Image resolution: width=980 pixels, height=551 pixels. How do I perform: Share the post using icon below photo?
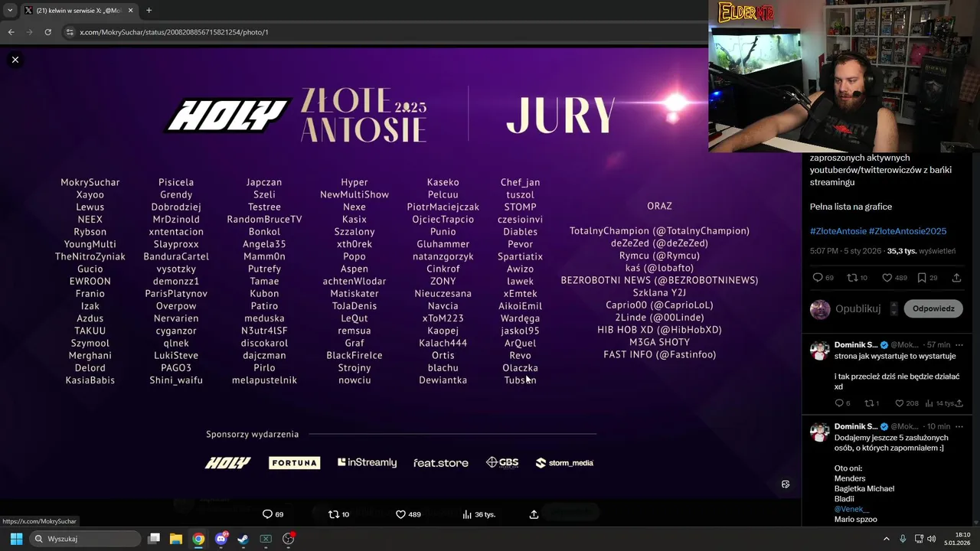pyautogui.click(x=534, y=514)
